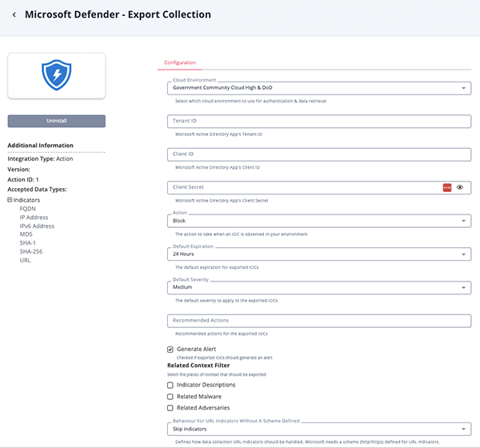
Task: Open the Default Expiration dropdown
Action: [319, 254]
